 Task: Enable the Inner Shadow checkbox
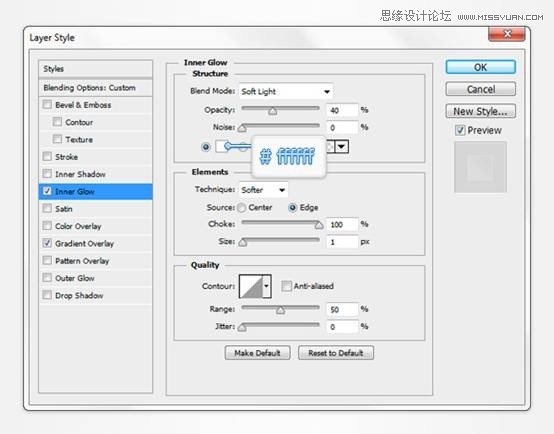click(x=47, y=174)
